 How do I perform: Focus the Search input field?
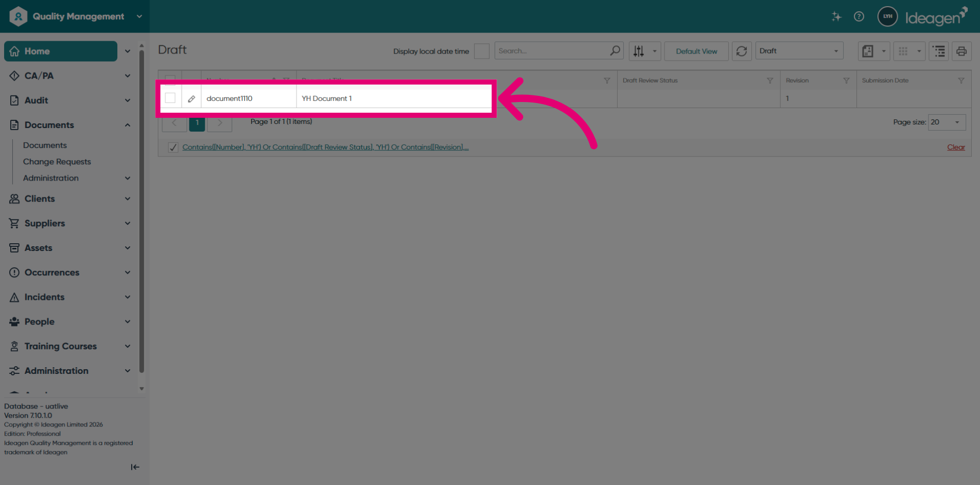pyautogui.click(x=552, y=51)
